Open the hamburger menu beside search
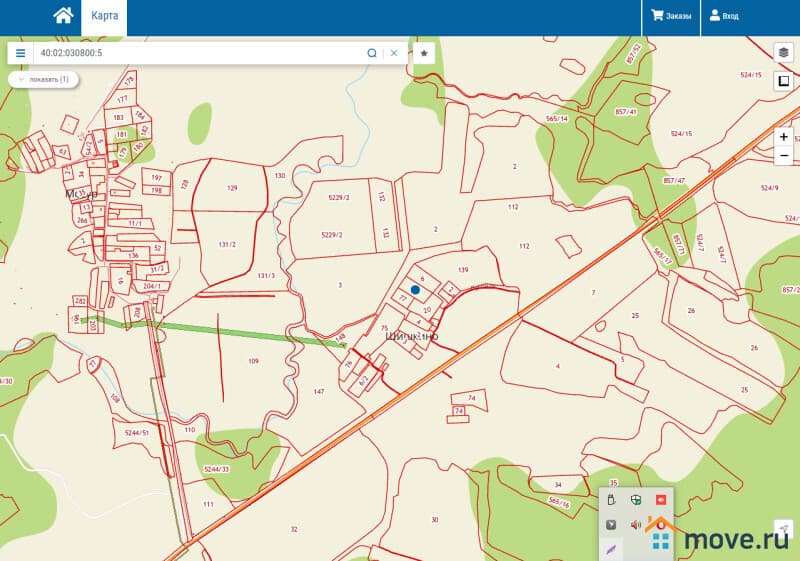 tap(20, 53)
